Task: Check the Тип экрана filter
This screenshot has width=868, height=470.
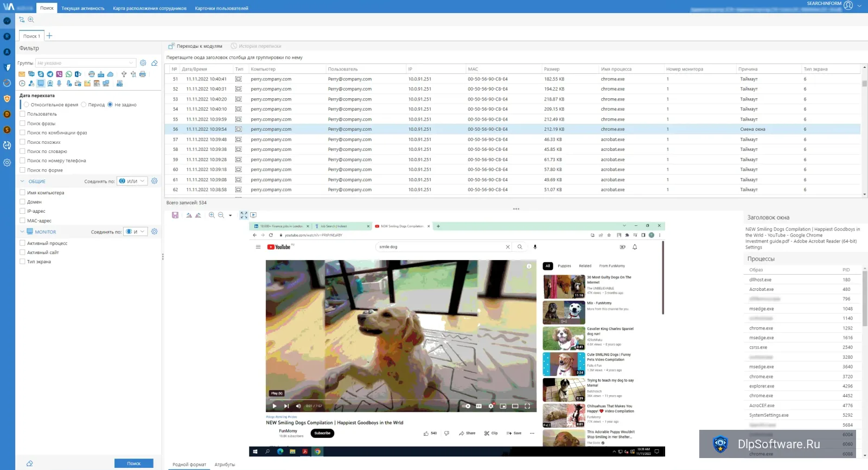Action: [x=22, y=262]
